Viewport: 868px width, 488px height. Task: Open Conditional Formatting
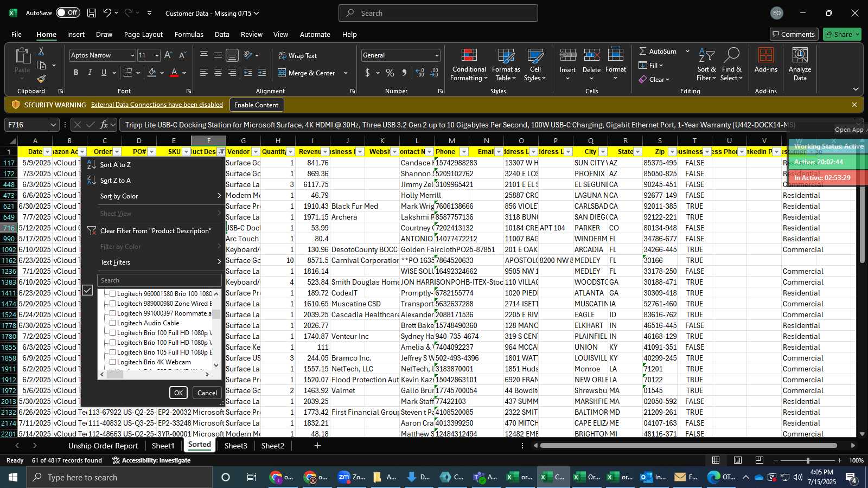[469, 65]
